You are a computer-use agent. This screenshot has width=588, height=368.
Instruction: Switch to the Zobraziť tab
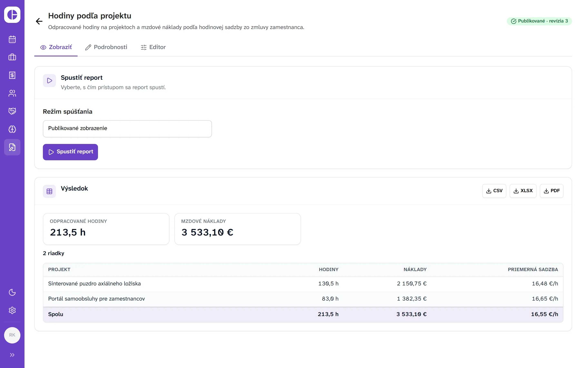56,47
